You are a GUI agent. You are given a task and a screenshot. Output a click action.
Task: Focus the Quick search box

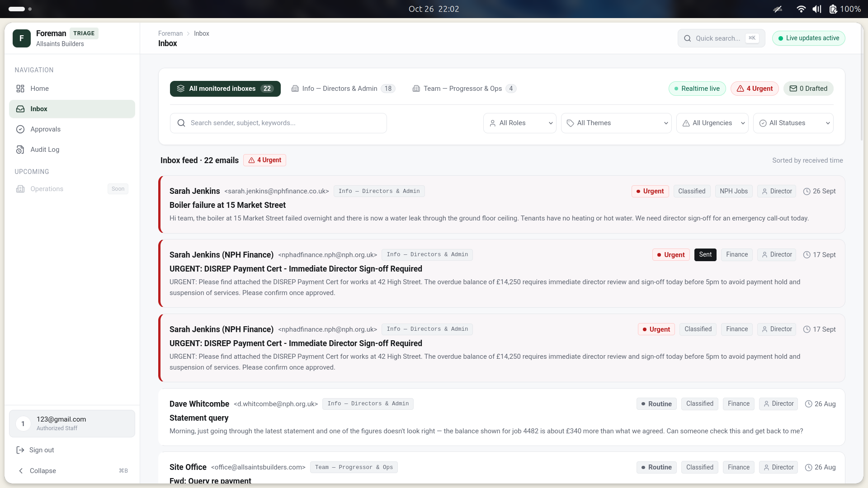[721, 38]
